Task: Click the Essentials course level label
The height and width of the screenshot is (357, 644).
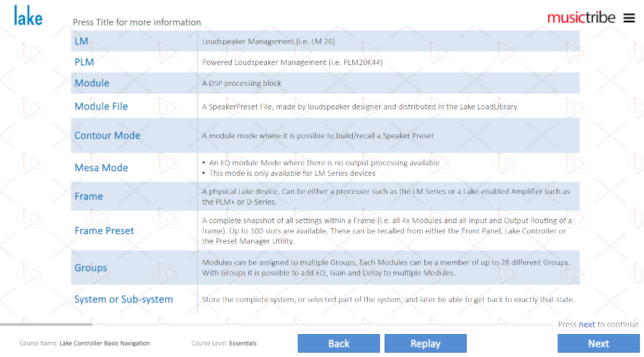Action: tap(243, 343)
